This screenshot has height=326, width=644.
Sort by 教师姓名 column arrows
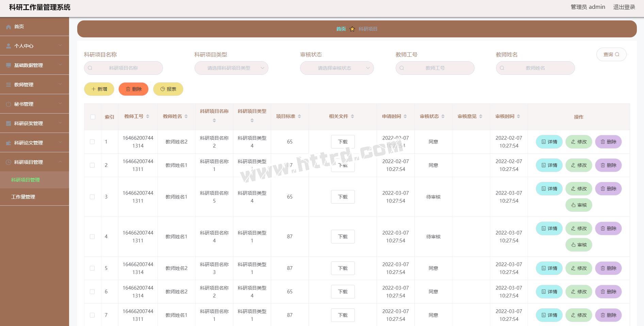pyautogui.click(x=186, y=116)
